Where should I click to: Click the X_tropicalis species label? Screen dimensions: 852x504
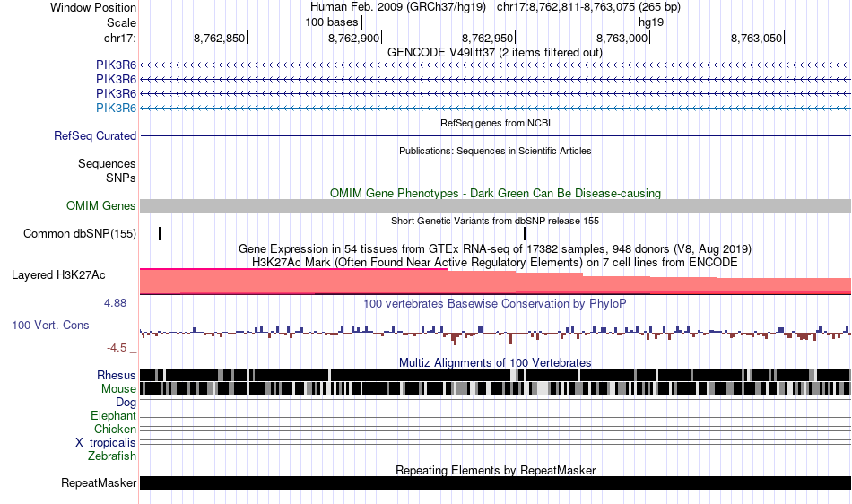[106, 443]
